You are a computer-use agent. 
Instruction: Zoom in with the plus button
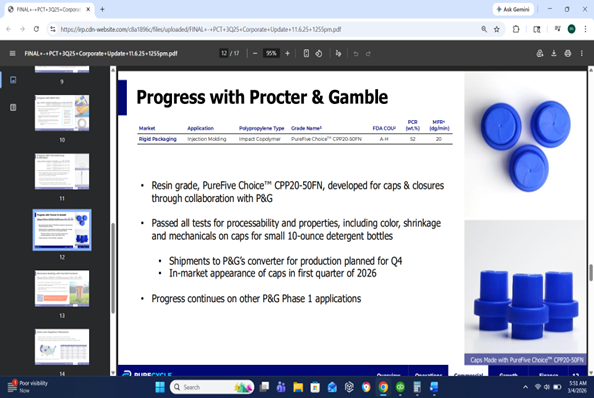tap(288, 53)
